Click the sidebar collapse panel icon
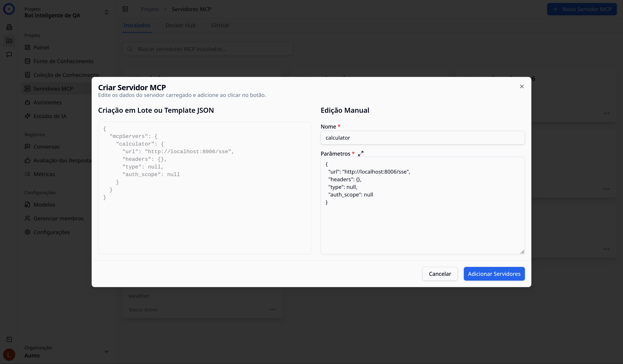This screenshot has height=364, width=623. point(125,9)
